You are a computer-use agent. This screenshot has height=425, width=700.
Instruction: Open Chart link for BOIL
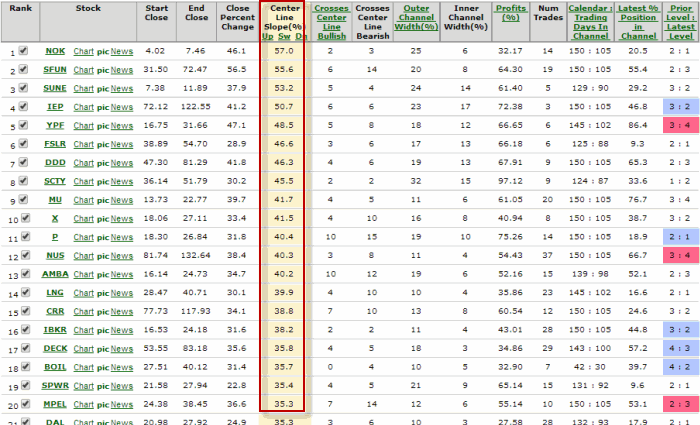point(83,367)
